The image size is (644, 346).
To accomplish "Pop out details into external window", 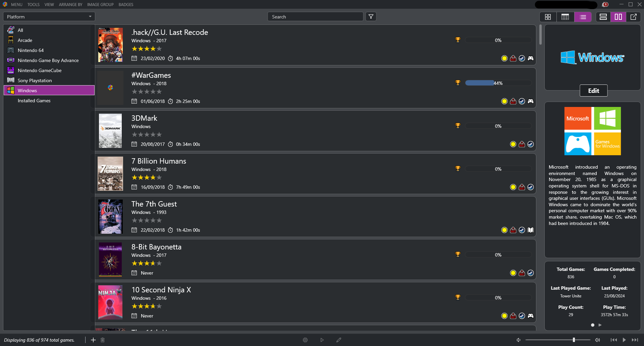I will tap(634, 17).
